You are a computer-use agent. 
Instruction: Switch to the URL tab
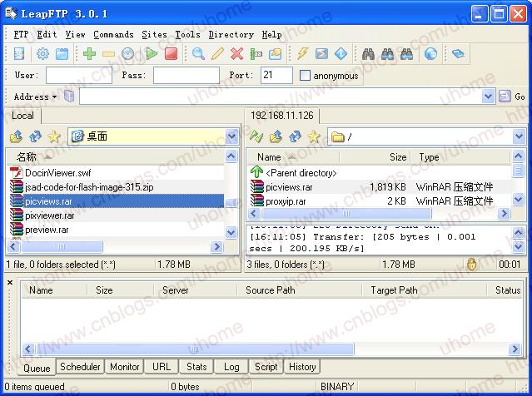[162, 367]
